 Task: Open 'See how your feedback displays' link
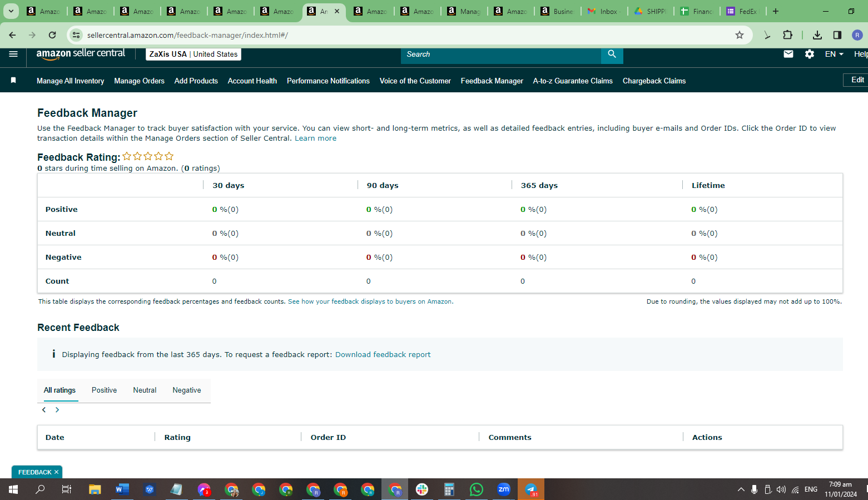[370, 301]
